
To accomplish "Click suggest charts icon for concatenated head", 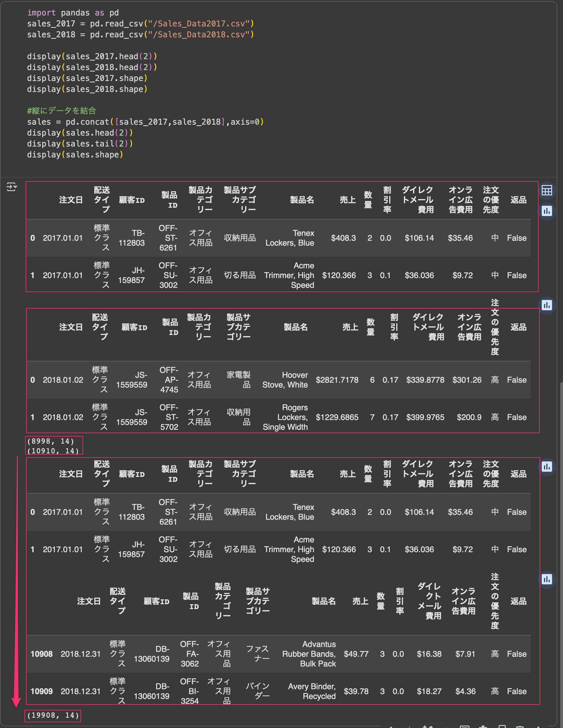I will click(547, 467).
